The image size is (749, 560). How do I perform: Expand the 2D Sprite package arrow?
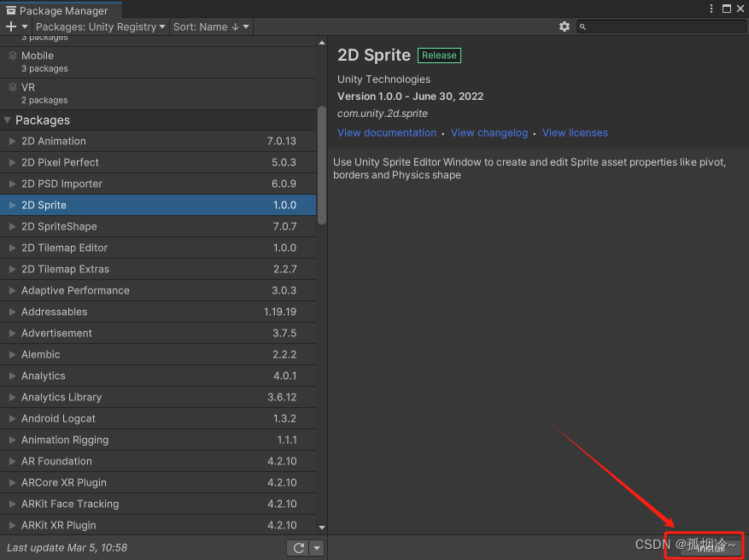(13, 205)
